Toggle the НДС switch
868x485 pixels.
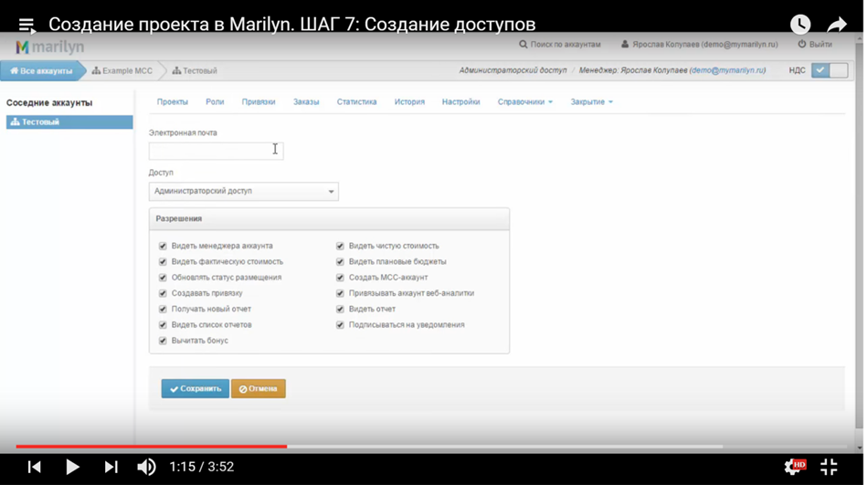pyautogui.click(x=830, y=70)
